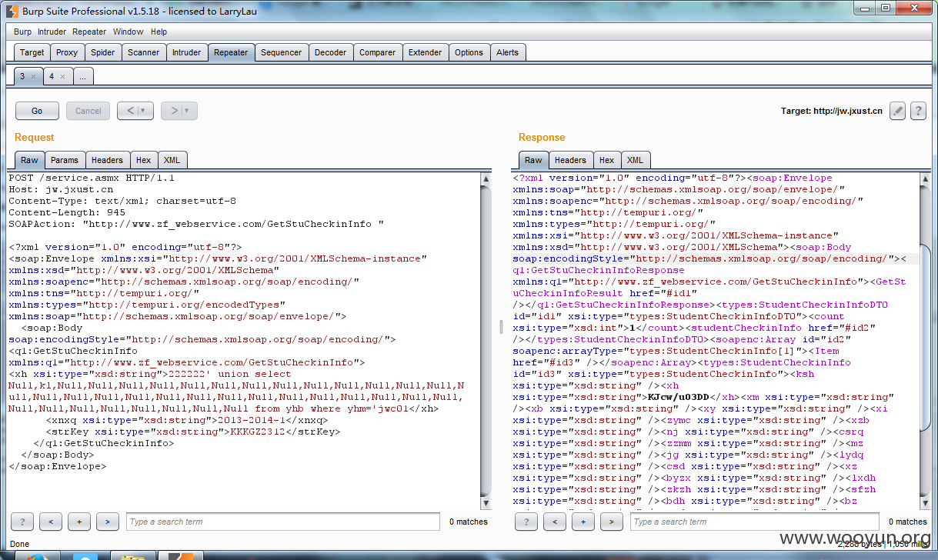
Task: Click the response pane vertical scrollbar
Action: (924, 341)
